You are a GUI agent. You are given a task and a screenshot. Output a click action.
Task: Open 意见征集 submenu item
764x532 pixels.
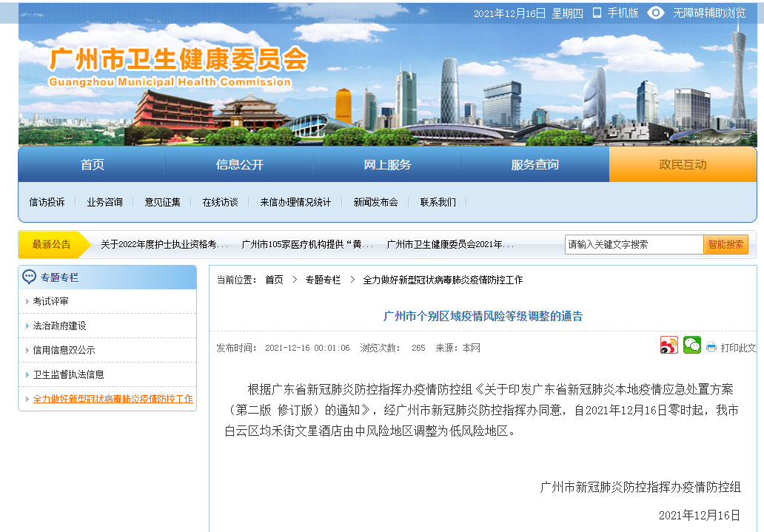[162, 202]
